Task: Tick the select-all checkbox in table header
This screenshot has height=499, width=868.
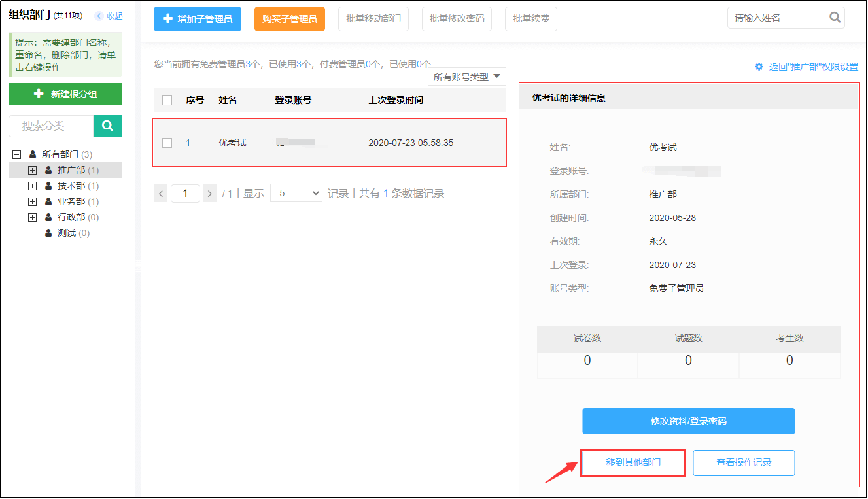Action: tap(167, 100)
